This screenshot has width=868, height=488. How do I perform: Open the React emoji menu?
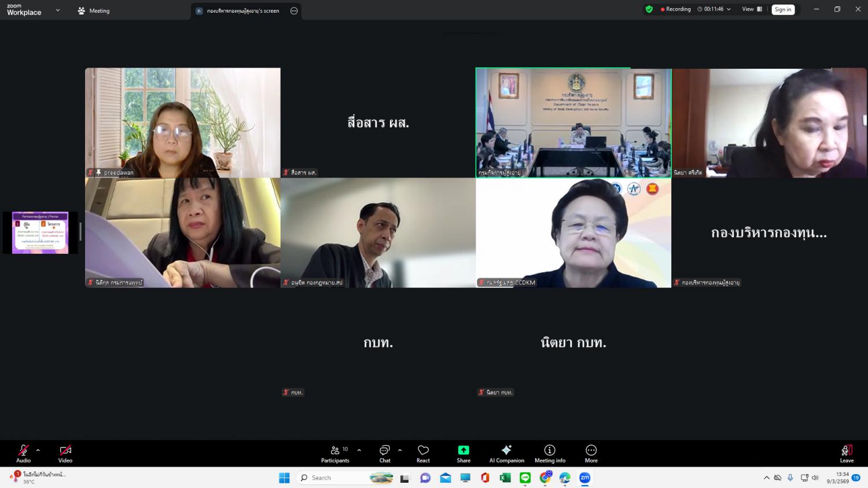(x=423, y=453)
